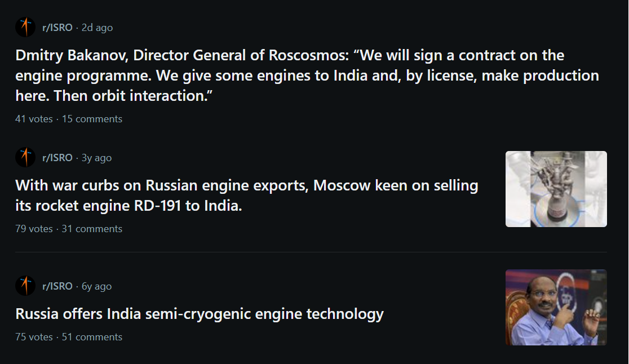Click the '41 votes' count
The image size is (629, 364).
click(34, 119)
